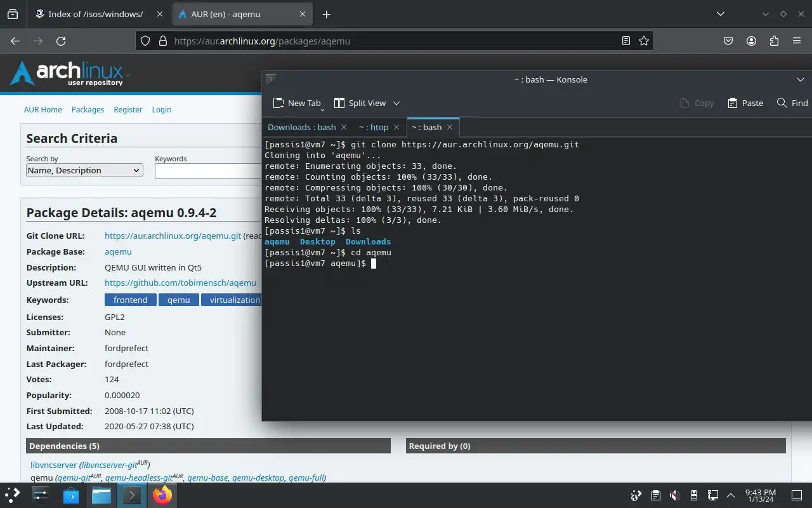Screen dimensions: 812x508
Task: Click the tracking protection shield icon
Action: [x=145, y=41]
